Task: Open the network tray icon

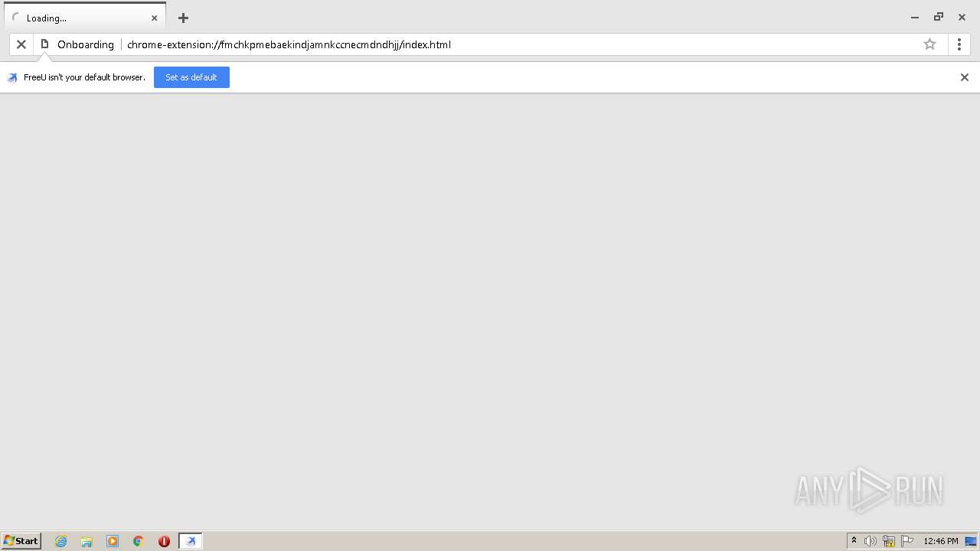Action: (889, 541)
